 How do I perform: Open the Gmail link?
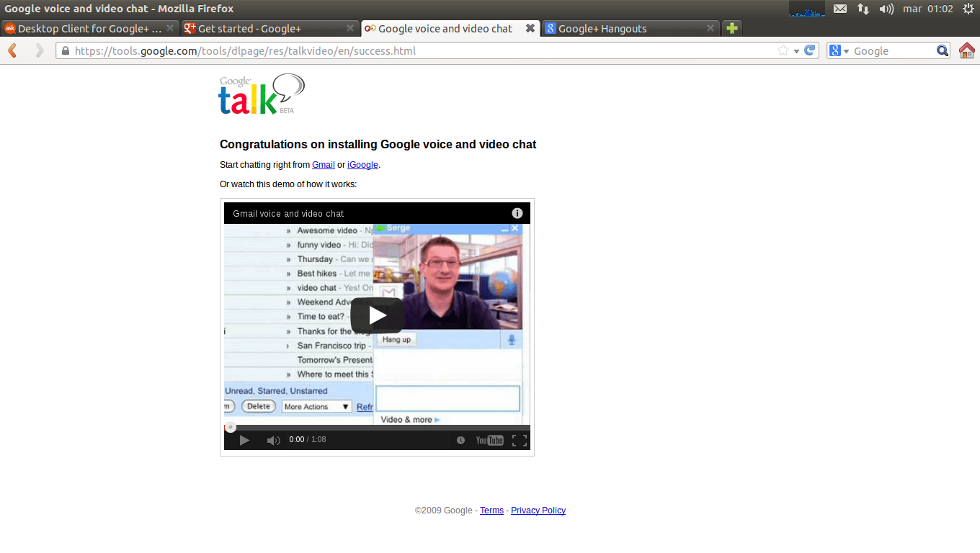[x=324, y=165]
